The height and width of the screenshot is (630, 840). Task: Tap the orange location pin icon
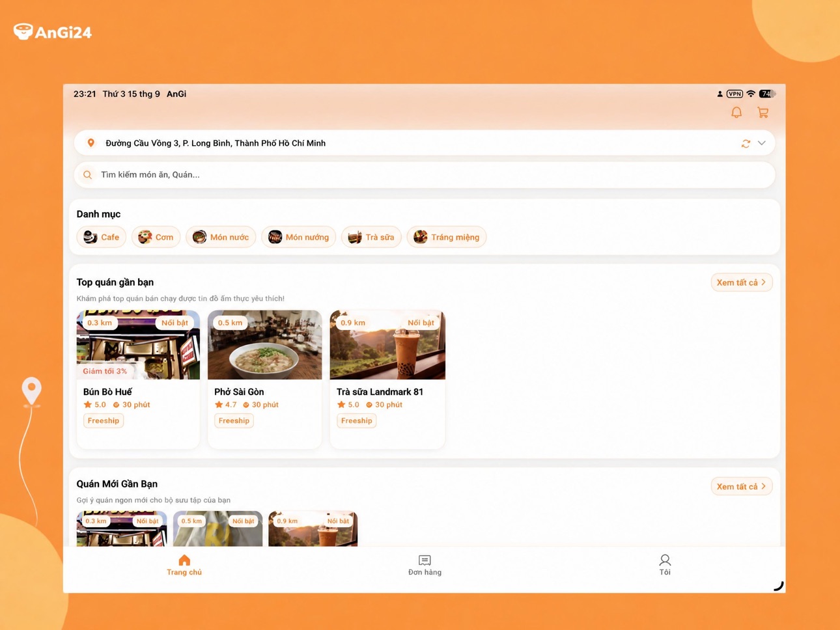[91, 143]
